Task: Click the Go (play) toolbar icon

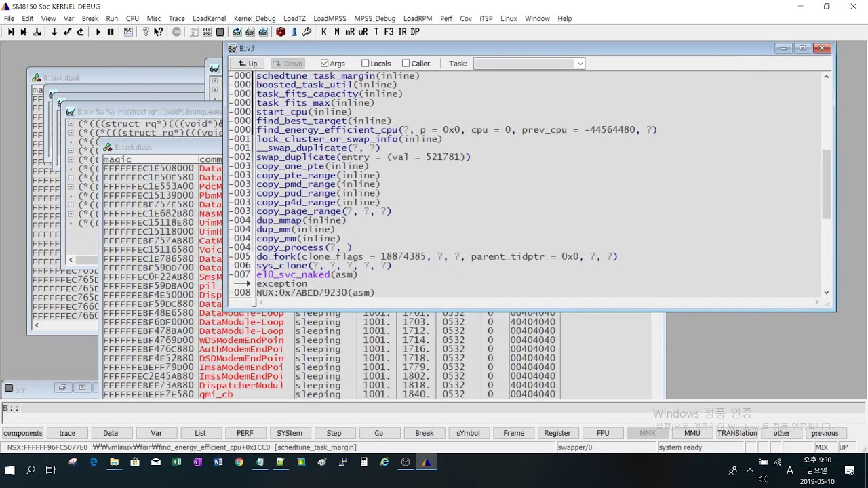Action: [x=98, y=32]
